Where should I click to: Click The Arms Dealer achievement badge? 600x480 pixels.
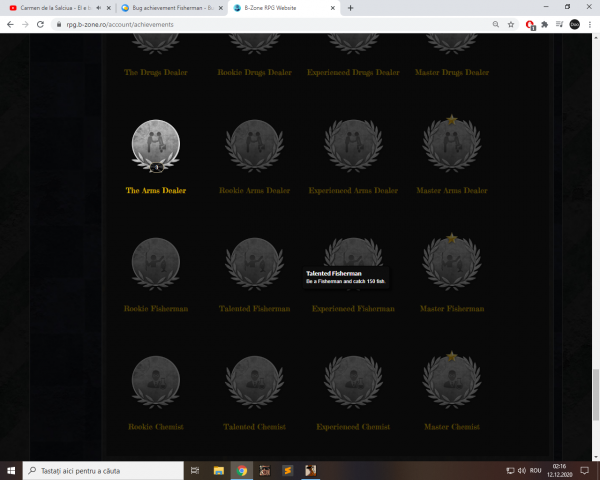click(156, 146)
